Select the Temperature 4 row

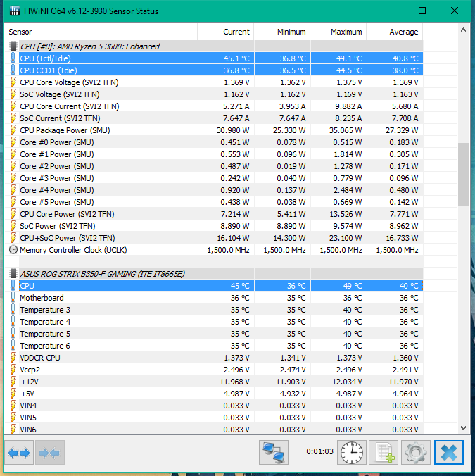point(214,322)
